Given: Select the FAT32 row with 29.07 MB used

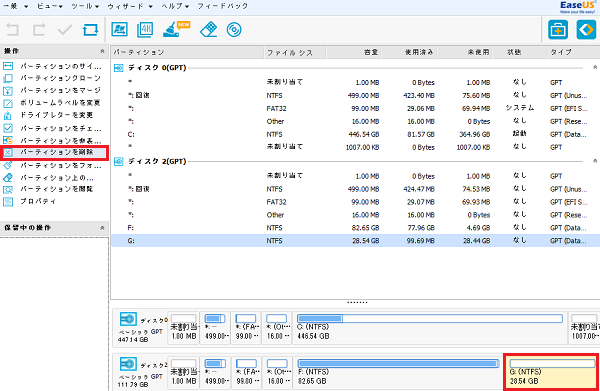Looking at the screenshot, I should pos(356,202).
